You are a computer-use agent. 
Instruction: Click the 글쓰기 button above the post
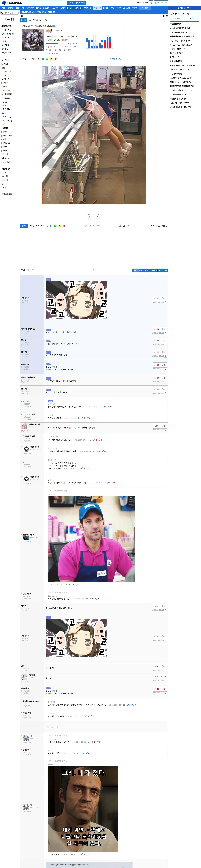click(24, 20)
